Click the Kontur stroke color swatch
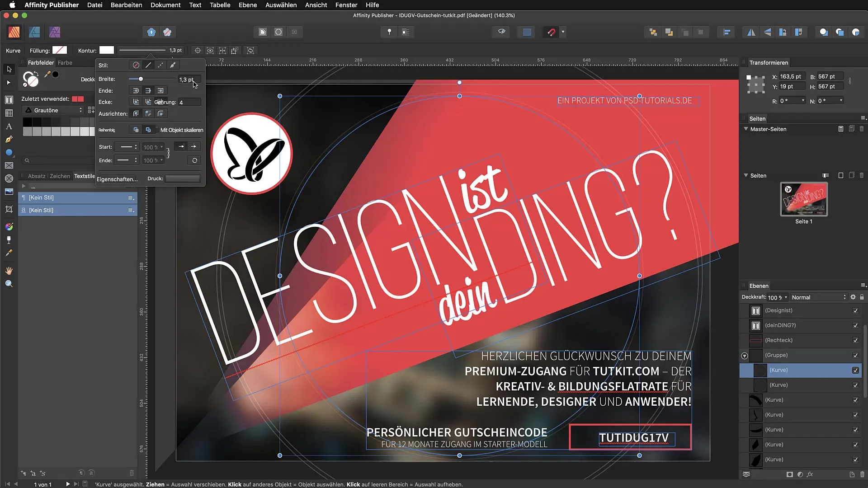 point(107,50)
